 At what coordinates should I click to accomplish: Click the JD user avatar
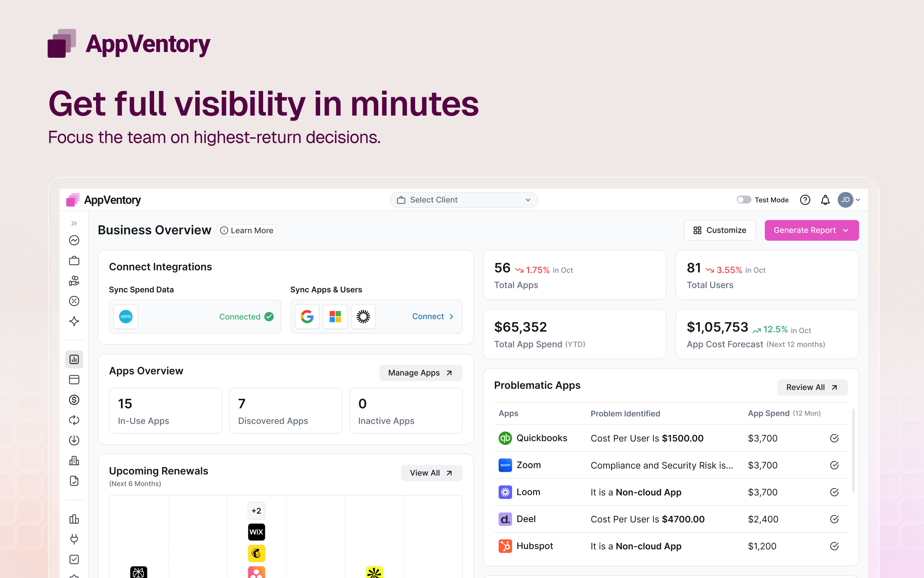pyautogui.click(x=845, y=200)
